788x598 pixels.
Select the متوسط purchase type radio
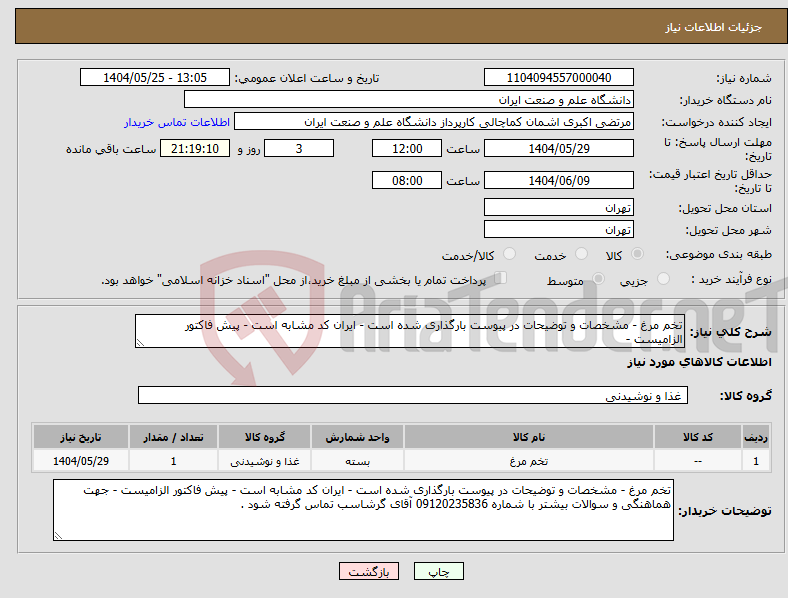click(x=598, y=278)
